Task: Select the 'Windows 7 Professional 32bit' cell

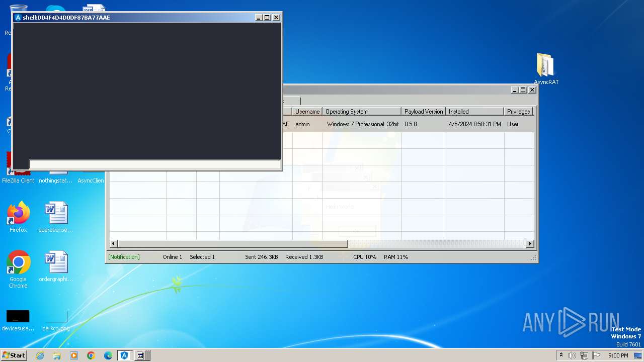Action: click(362, 124)
